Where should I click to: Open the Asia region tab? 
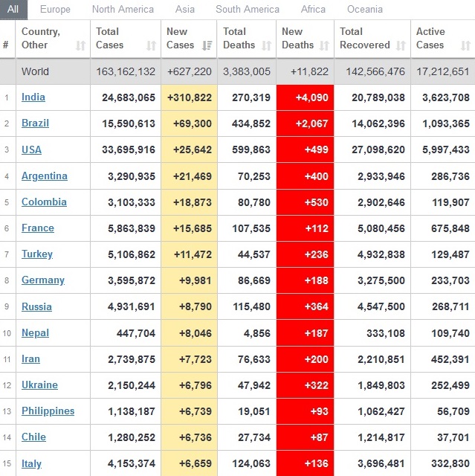[185, 10]
